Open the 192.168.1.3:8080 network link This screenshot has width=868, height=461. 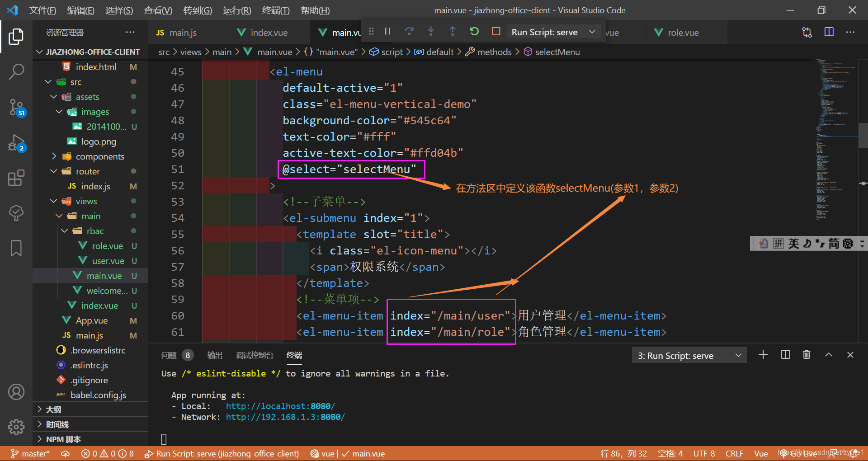(285, 417)
